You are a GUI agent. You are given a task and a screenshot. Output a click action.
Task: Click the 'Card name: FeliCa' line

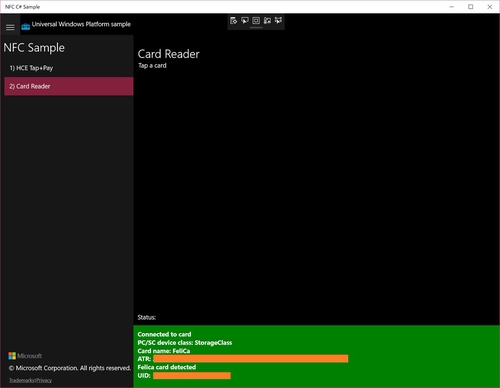(164, 351)
